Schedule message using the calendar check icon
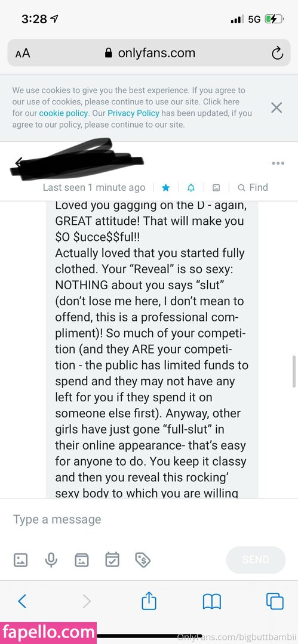Viewport: 298px width, 644px height. (112, 559)
